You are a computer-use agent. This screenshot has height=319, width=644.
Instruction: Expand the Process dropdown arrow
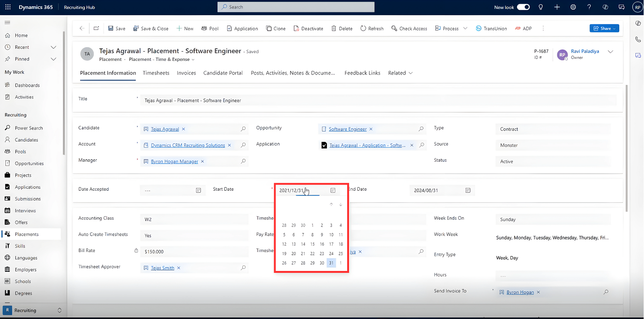(465, 28)
